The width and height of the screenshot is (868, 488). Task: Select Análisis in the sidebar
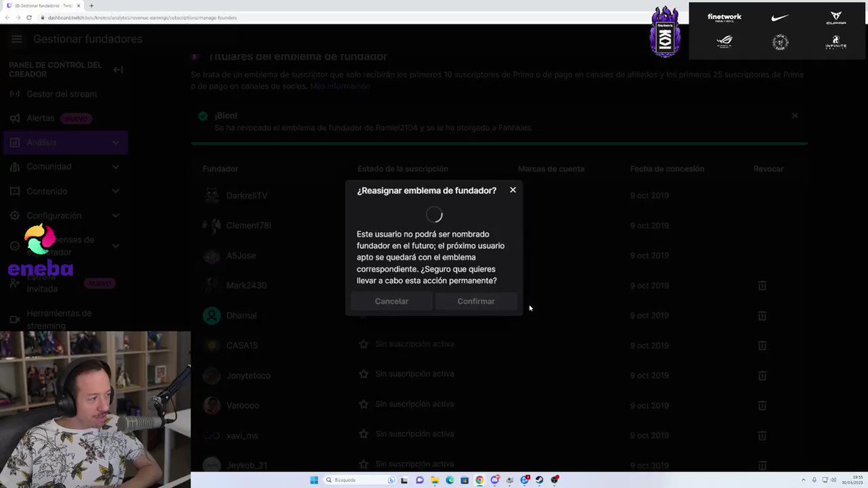click(x=66, y=142)
